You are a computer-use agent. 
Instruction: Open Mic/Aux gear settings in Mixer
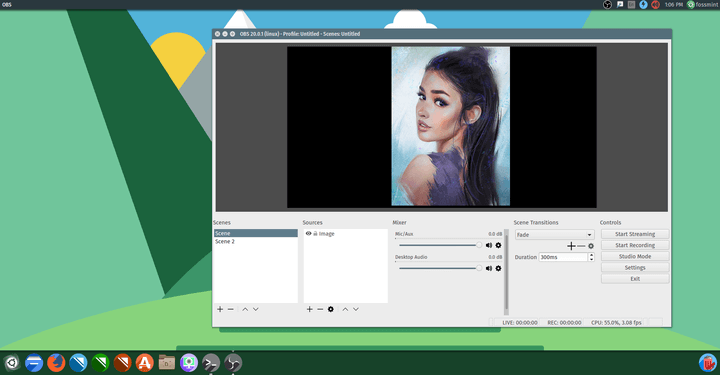click(498, 246)
